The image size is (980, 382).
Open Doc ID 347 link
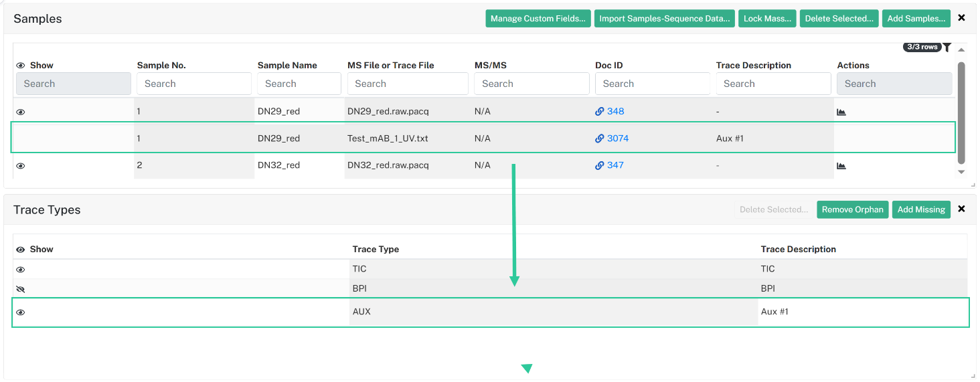(x=615, y=165)
